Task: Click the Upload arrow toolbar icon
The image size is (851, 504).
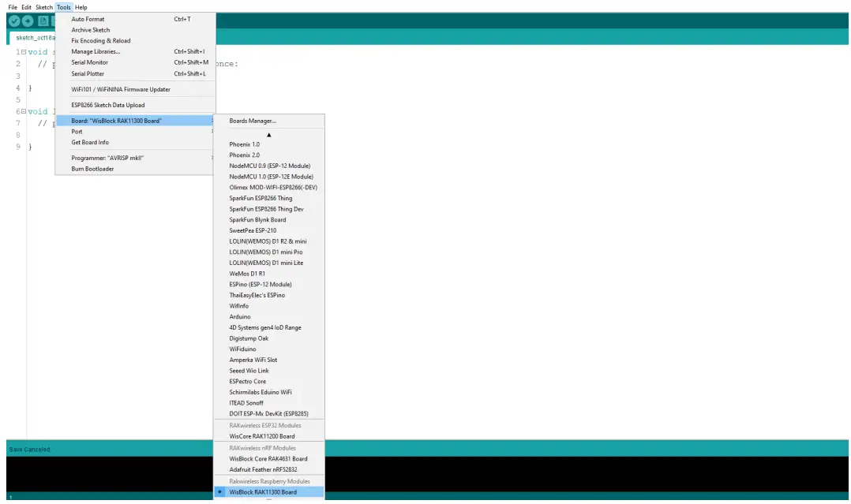Action: coord(28,21)
